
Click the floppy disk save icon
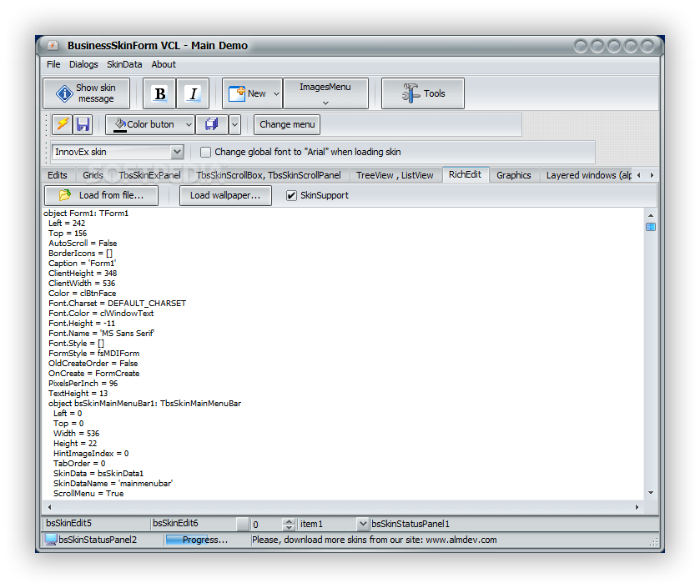click(x=83, y=124)
